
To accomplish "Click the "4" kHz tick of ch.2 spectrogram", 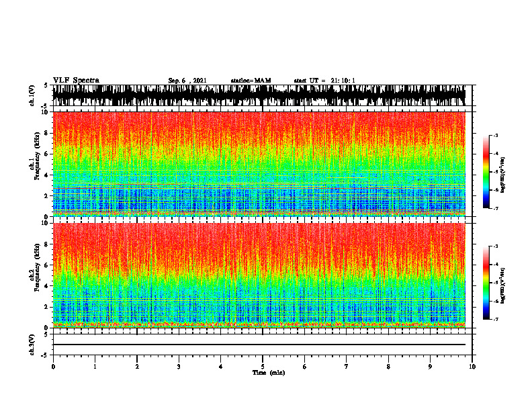I will point(47,286).
